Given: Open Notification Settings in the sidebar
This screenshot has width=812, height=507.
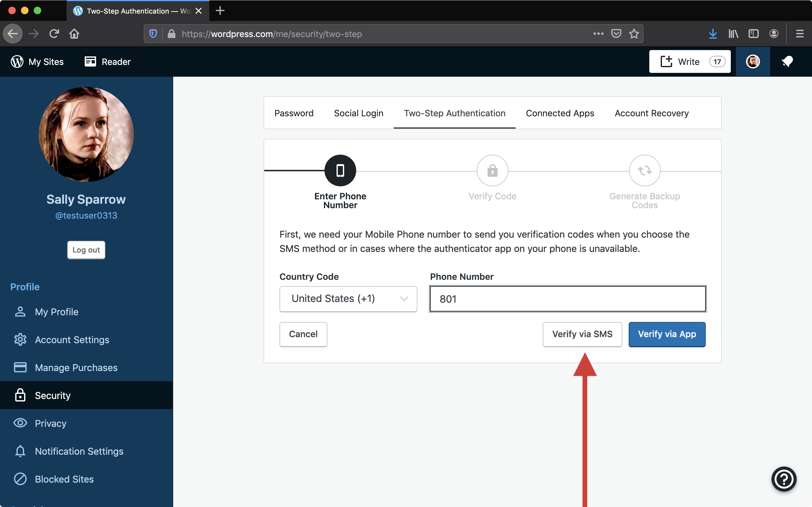Looking at the screenshot, I should [79, 451].
